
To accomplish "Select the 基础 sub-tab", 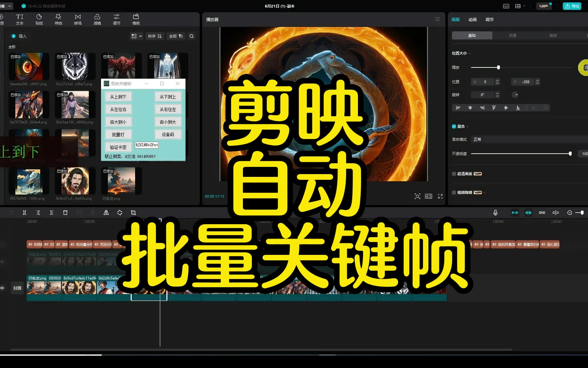I will pos(472,35).
